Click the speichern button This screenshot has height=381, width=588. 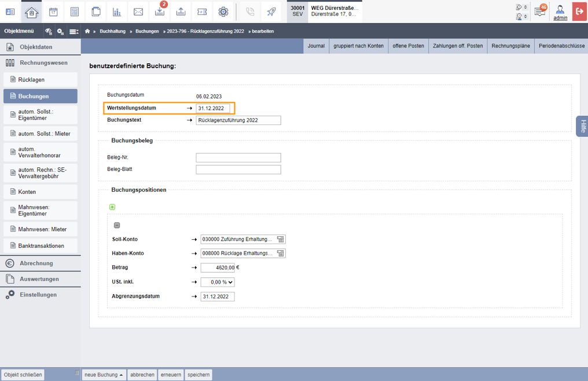coord(199,375)
